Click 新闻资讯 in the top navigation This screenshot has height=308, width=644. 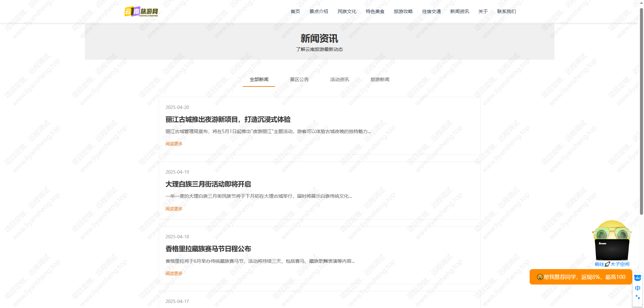(x=460, y=11)
